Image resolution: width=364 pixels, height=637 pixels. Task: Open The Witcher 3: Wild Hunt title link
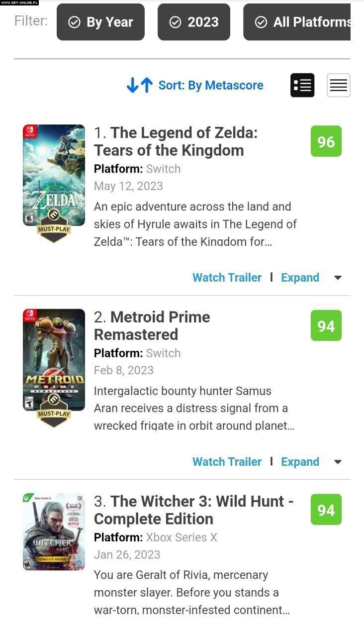coord(194,510)
